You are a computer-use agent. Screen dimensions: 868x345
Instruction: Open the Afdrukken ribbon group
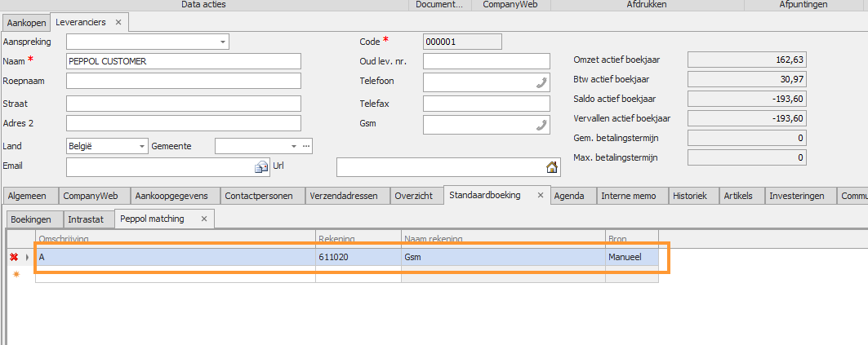(x=648, y=5)
